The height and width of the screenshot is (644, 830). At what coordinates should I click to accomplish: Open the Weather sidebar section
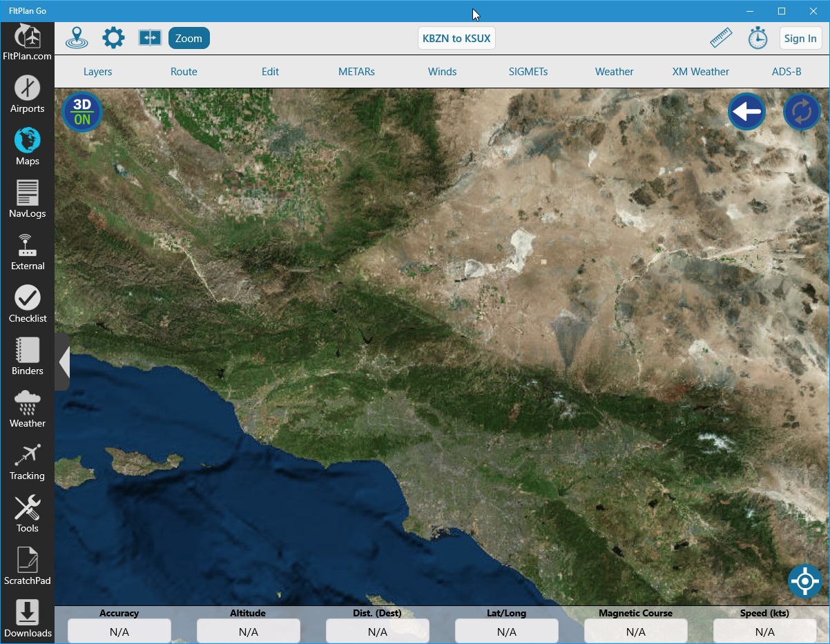point(27,409)
